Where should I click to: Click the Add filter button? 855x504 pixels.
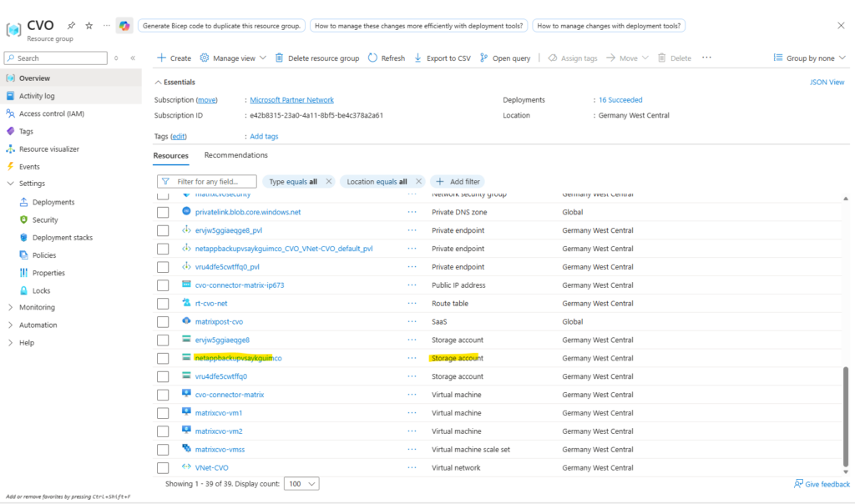pos(457,181)
